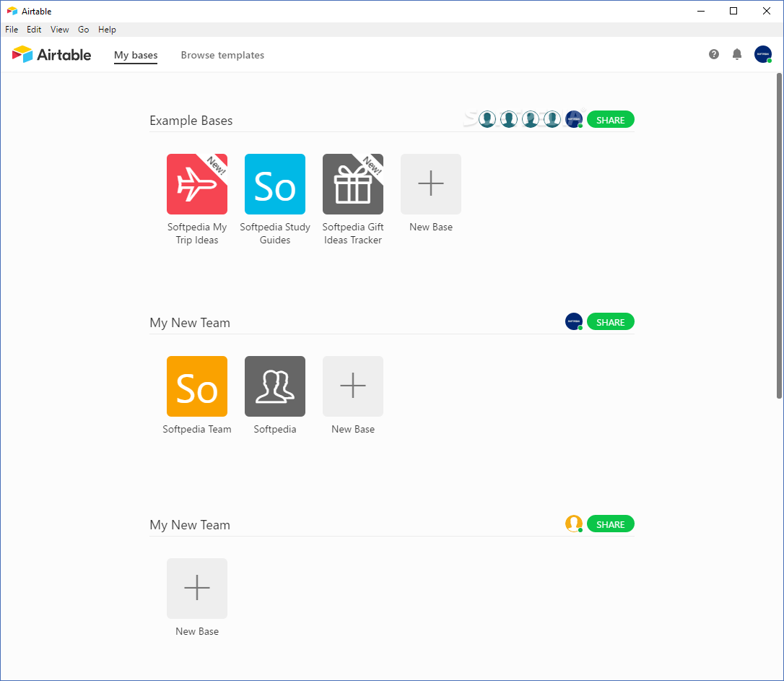Click the Example Bases workspace title
Image resolution: width=784 pixels, height=681 pixels.
pyautogui.click(x=191, y=121)
